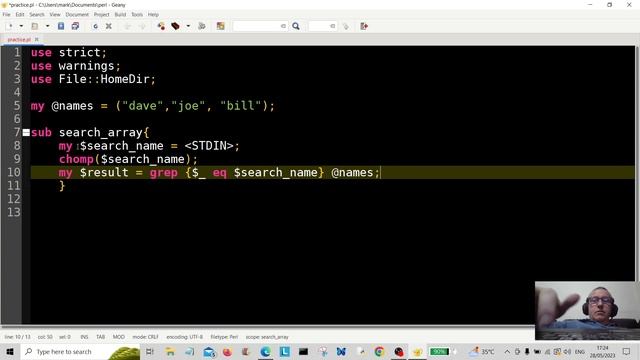This screenshot has height=360, width=640.
Task: Open Google Chrome from the taskbar
Action: point(380,351)
